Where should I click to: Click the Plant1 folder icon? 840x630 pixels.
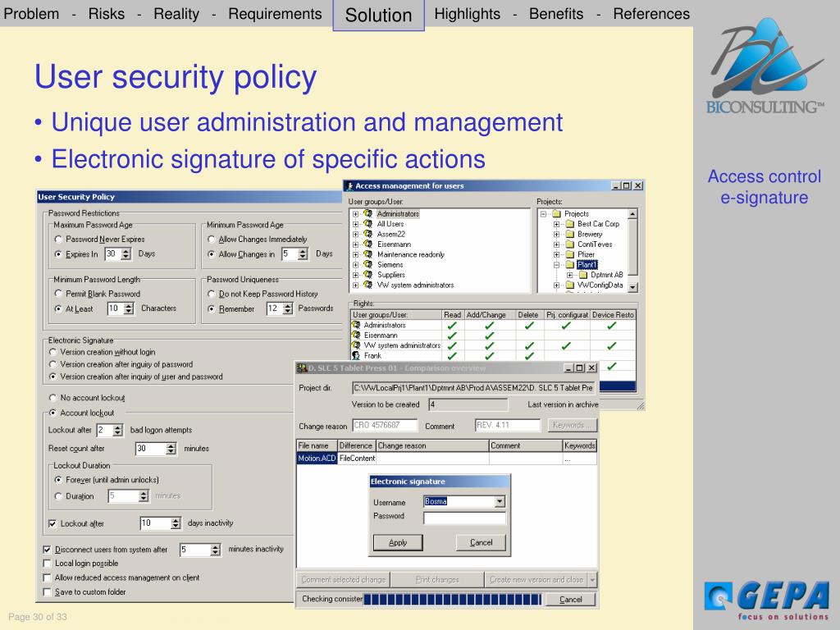pos(570,265)
